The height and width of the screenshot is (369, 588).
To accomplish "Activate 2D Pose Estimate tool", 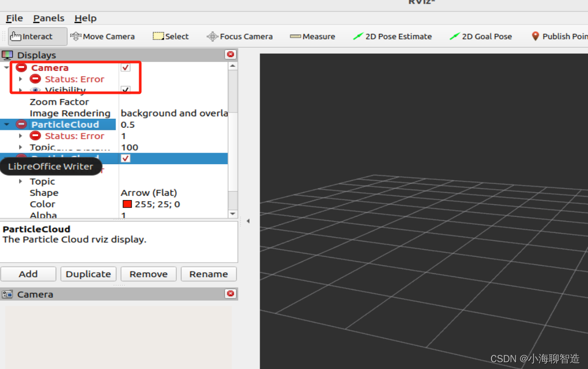I will [x=392, y=36].
